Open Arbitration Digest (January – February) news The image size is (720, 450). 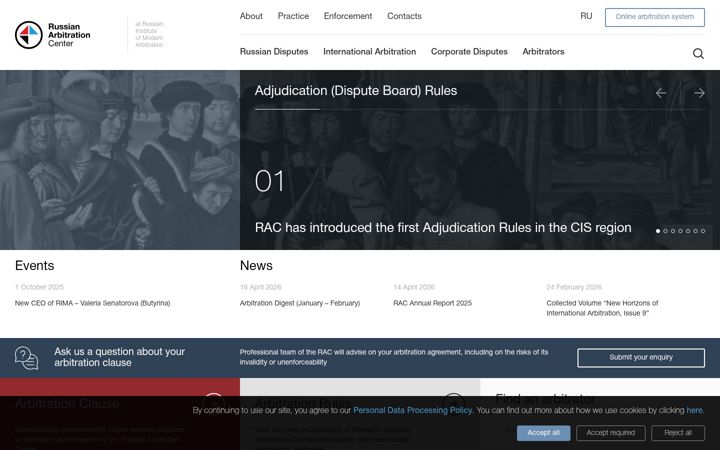(x=300, y=303)
